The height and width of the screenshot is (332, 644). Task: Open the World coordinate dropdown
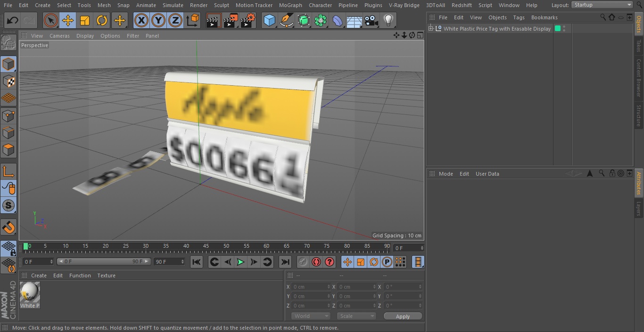310,316
